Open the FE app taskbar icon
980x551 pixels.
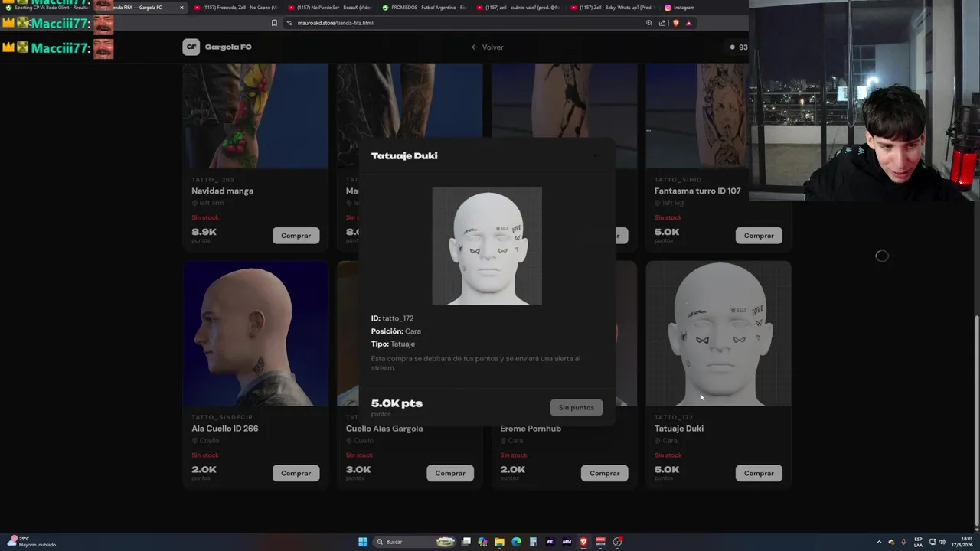pyautogui.click(x=550, y=542)
